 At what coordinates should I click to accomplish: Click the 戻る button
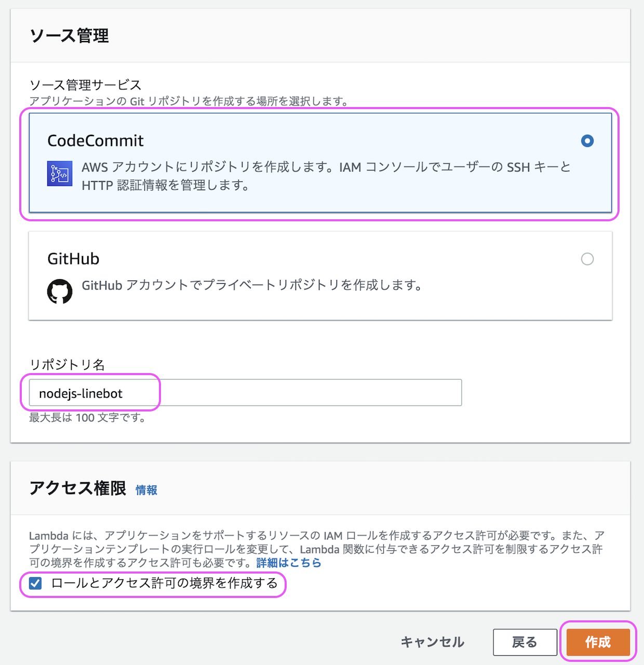pyautogui.click(x=525, y=642)
